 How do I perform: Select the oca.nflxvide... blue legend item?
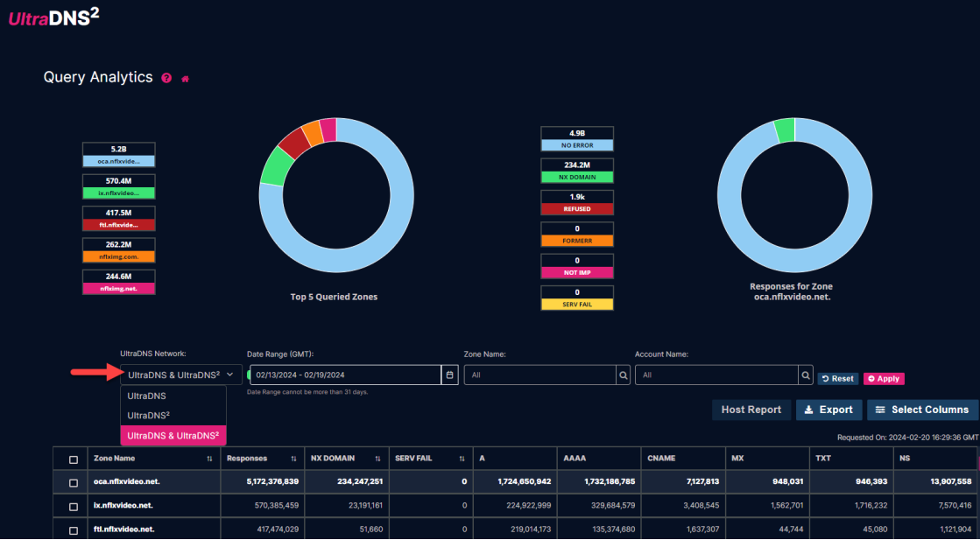click(119, 155)
